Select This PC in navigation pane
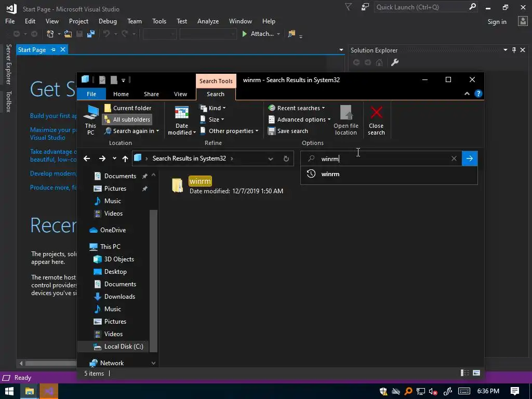 point(110,247)
